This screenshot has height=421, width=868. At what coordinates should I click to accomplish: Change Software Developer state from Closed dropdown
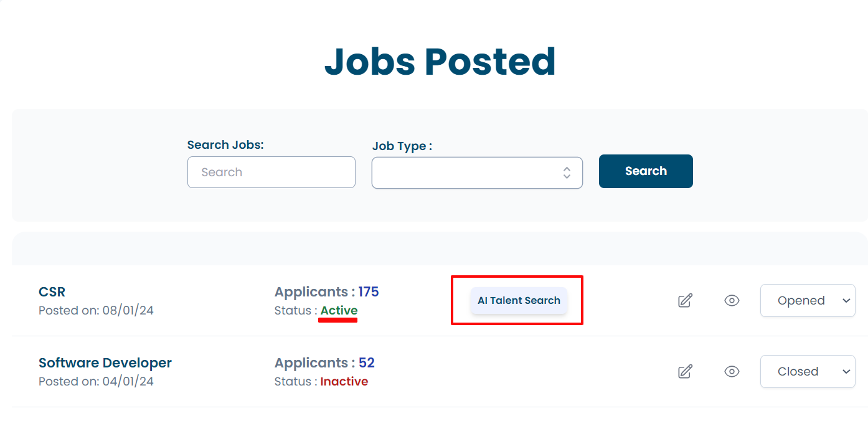coord(808,372)
